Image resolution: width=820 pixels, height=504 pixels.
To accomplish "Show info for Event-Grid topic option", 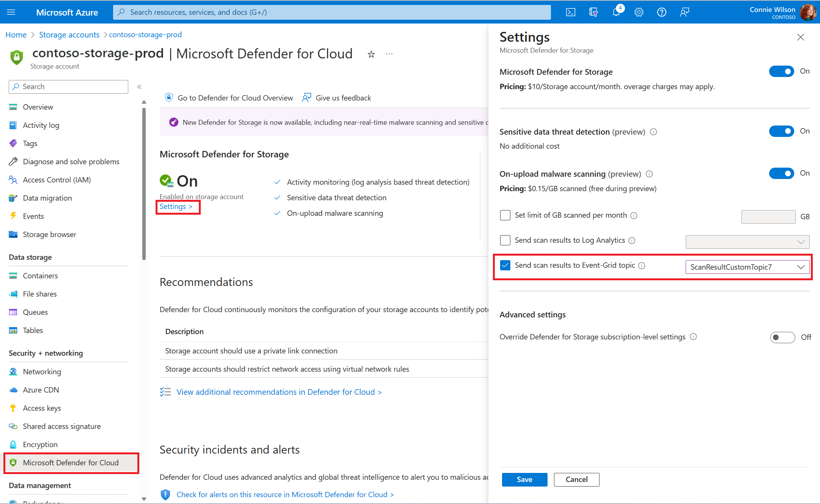I will [x=642, y=265].
